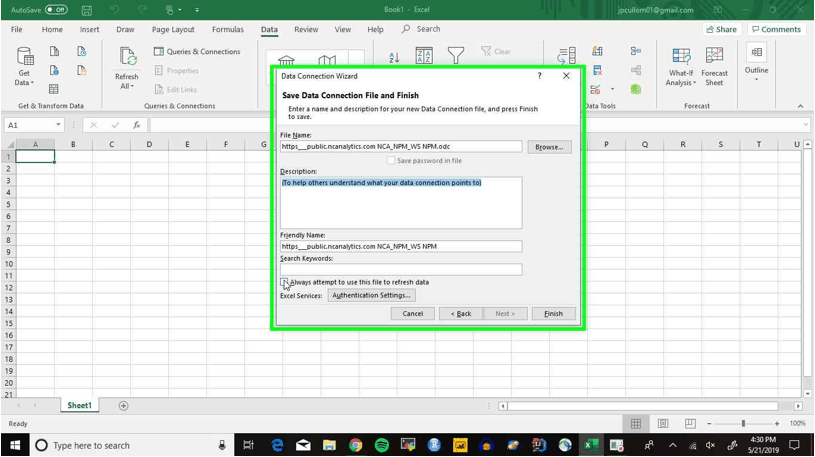The image size is (815, 457).
Task: Switch to Page Break Preview icon
Action: [690, 424]
